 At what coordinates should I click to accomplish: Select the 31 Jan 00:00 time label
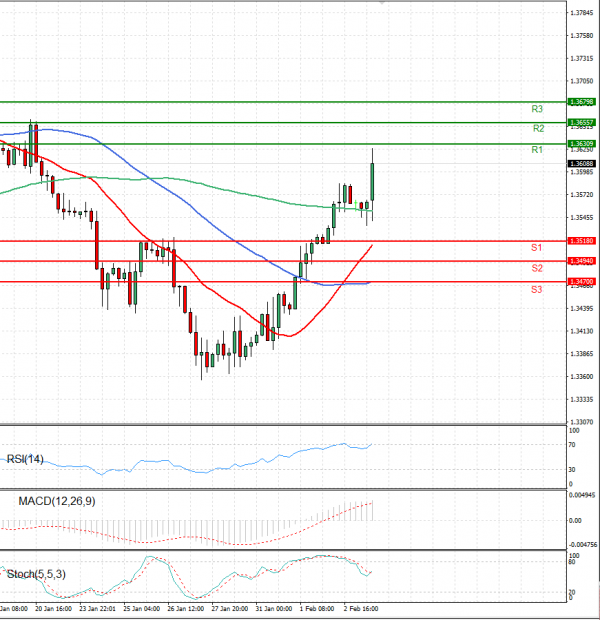point(272,607)
